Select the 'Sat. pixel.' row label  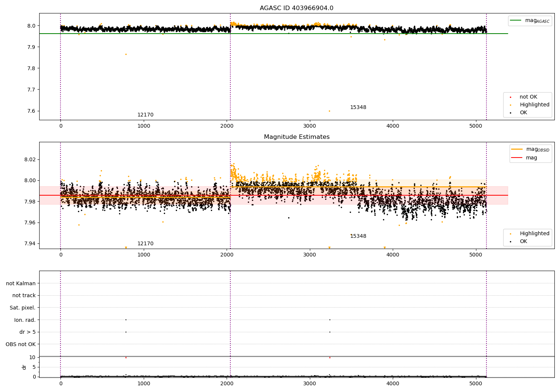click(23, 308)
